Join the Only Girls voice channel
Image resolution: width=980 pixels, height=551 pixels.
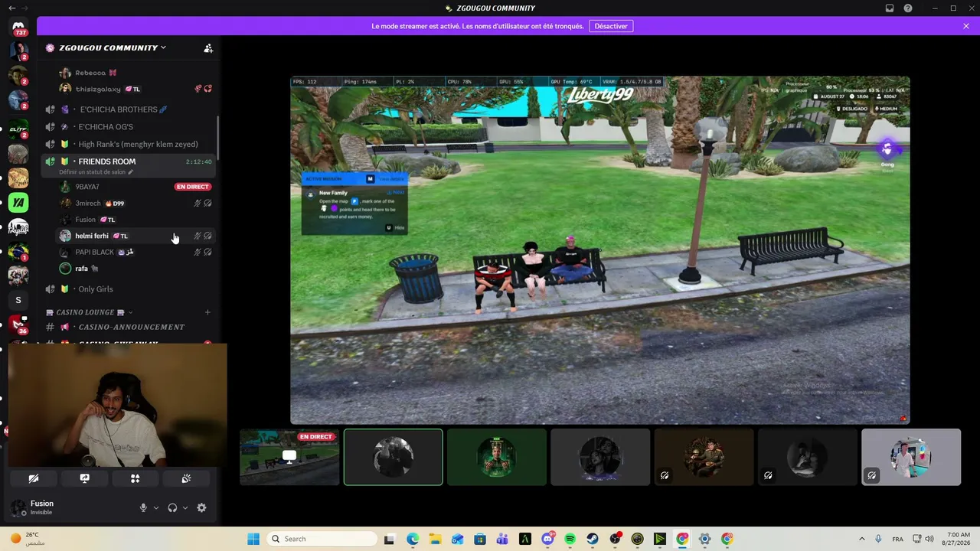[x=127, y=289]
